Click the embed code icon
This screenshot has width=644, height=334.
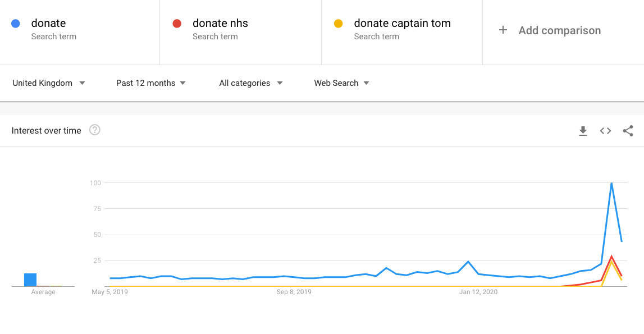point(605,131)
